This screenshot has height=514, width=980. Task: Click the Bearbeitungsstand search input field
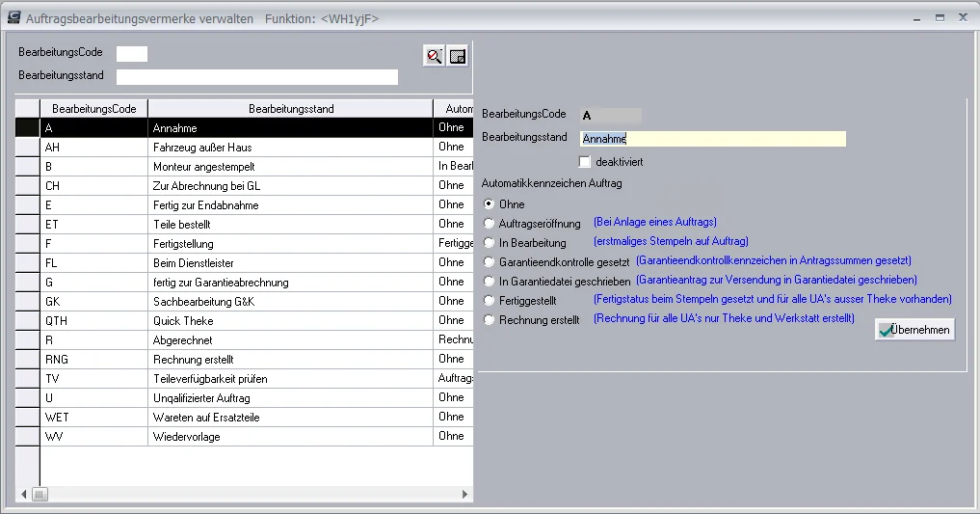[x=257, y=77]
